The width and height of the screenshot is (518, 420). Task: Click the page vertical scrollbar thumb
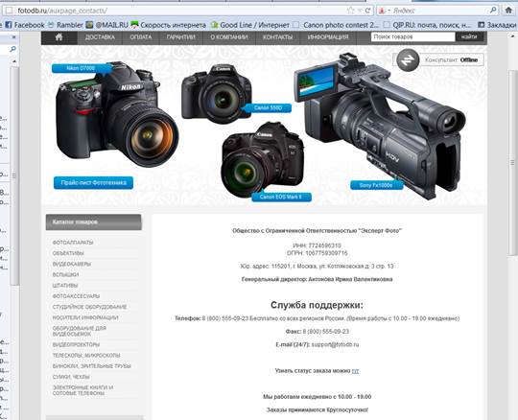click(512, 162)
